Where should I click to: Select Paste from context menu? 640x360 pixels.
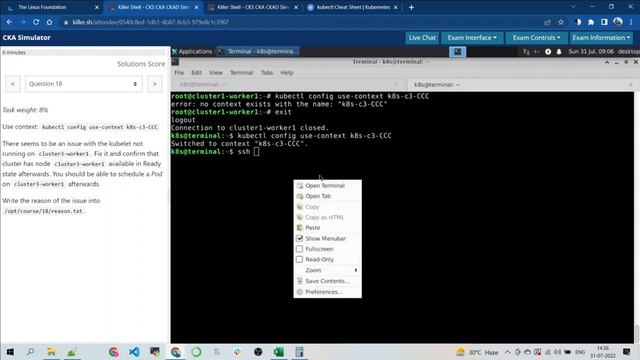point(327,228)
